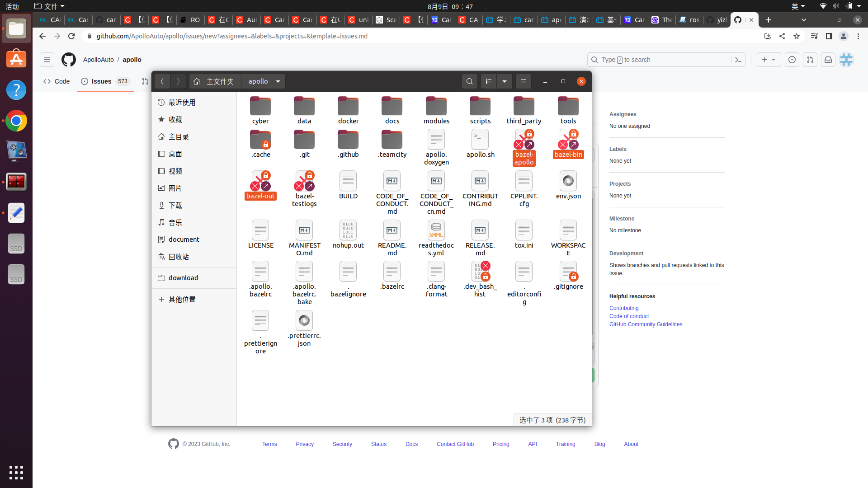Viewport: 868px width, 488px height.
Task: Go back in file manager
Action: tap(162, 81)
